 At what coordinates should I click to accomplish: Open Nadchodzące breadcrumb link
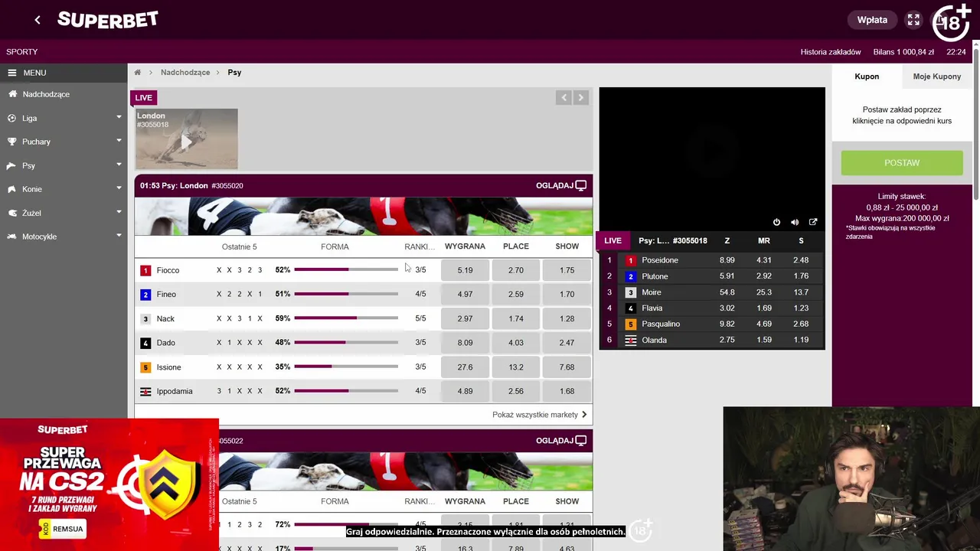[x=185, y=72]
